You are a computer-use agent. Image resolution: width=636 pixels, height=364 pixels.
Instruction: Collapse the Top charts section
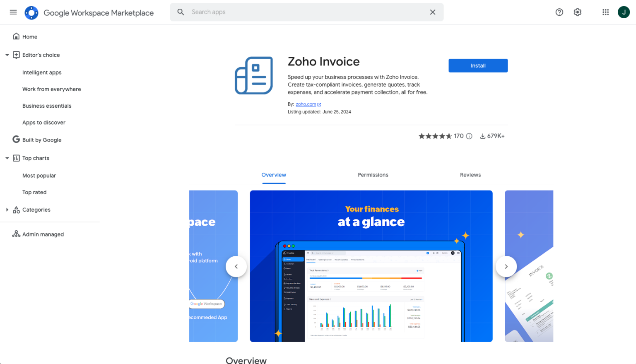(x=7, y=158)
